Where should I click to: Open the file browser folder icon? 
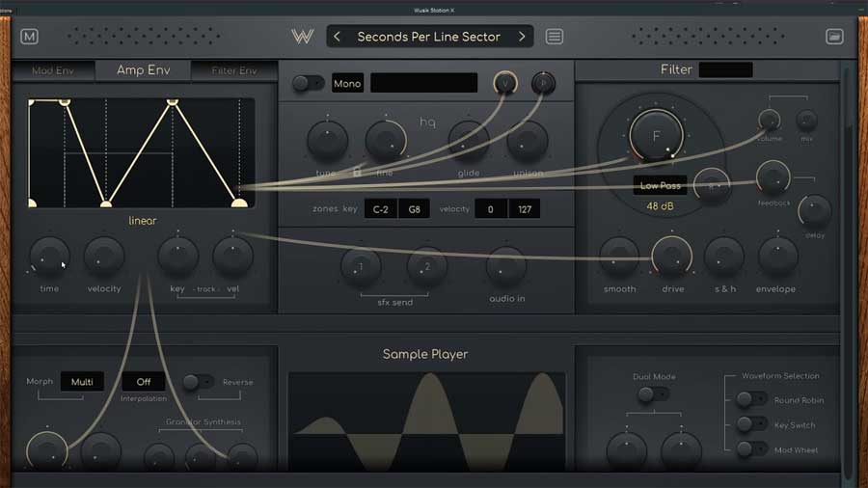pyautogui.click(x=834, y=37)
